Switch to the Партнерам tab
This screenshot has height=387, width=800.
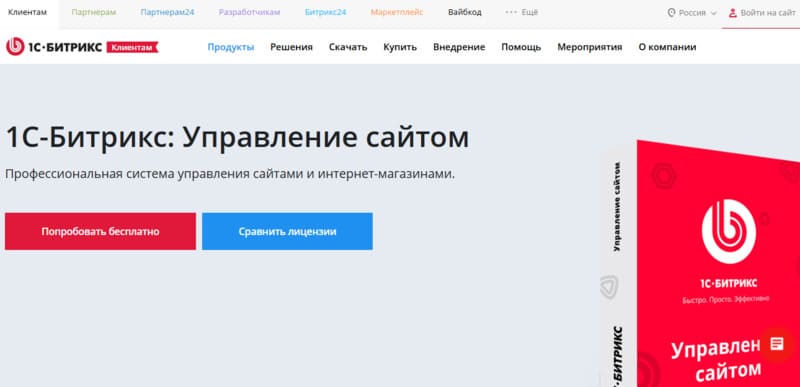(x=94, y=12)
